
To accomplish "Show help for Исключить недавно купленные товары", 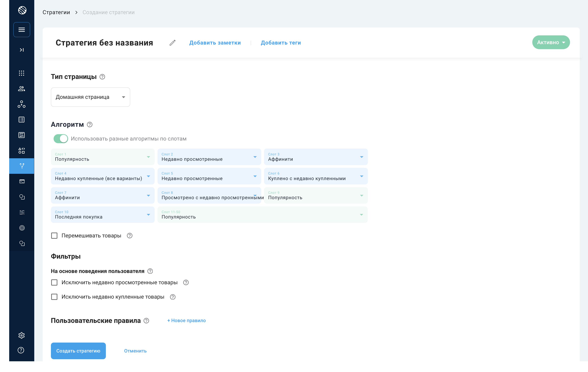I will 173,297.
